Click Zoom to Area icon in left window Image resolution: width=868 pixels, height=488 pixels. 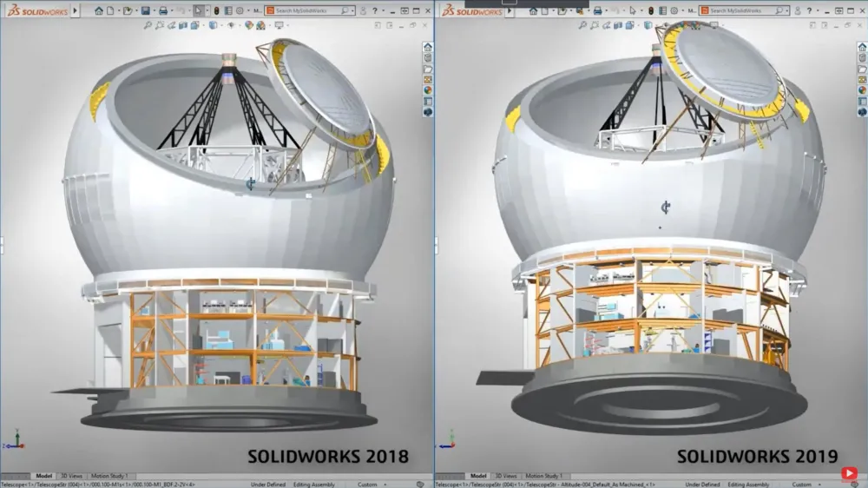tap(160, 25)
